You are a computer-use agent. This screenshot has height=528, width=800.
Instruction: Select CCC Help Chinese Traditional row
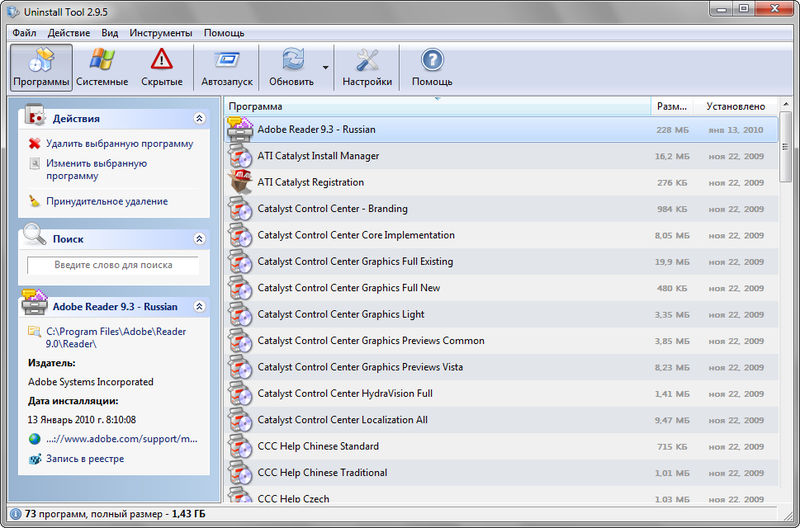pos(502,473)
